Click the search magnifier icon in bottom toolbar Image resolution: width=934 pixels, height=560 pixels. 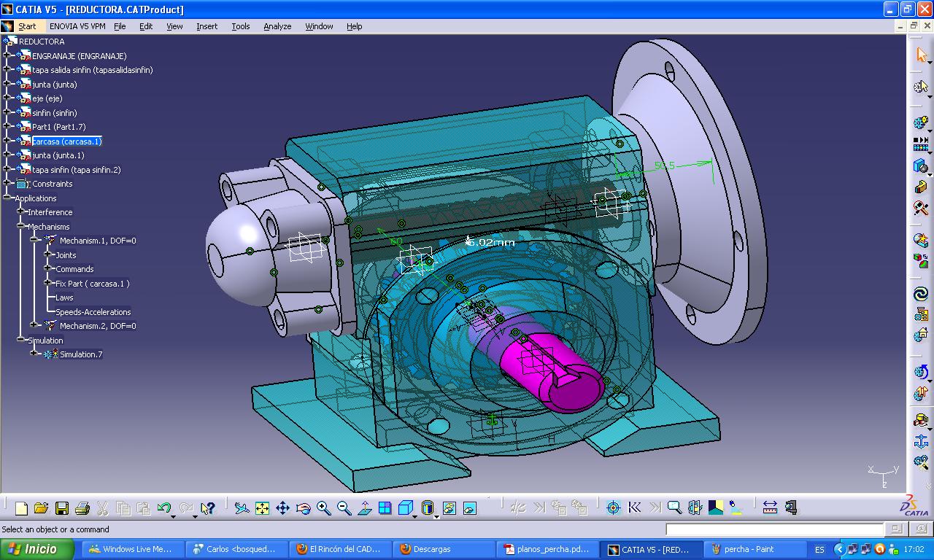pos(674,507)
